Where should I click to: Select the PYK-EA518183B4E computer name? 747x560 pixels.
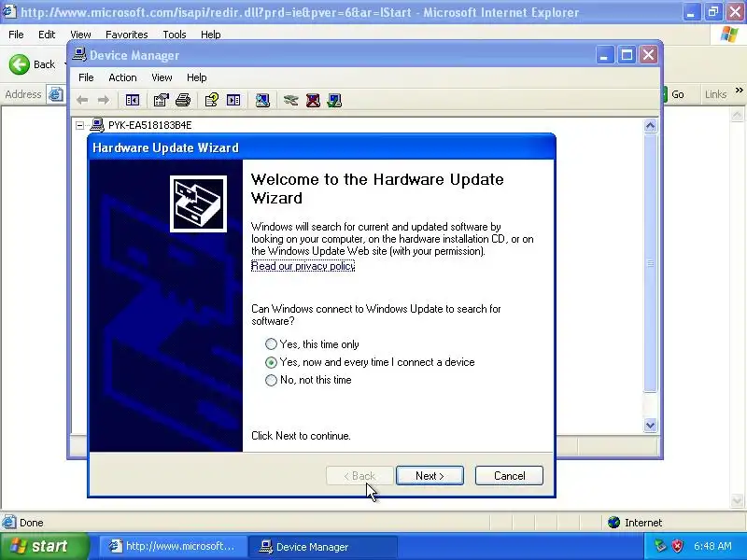click(150, 125)
